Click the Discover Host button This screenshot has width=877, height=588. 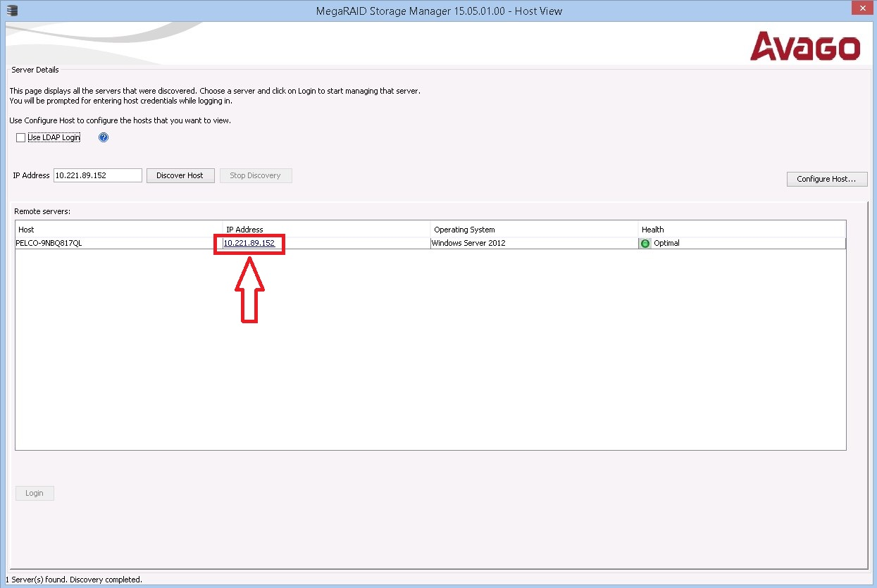(x=180, y=175)
